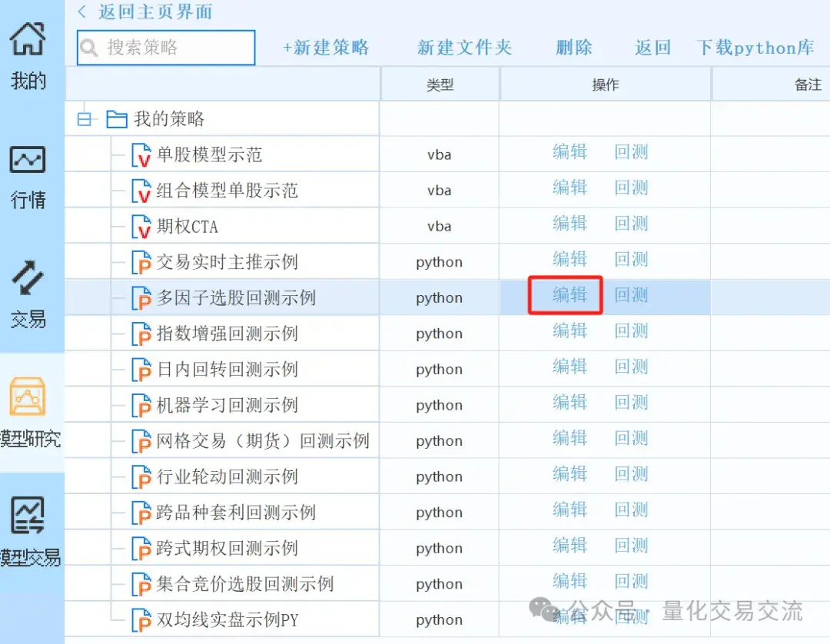Click 编辑 for 交易实时主推示例

569,259
